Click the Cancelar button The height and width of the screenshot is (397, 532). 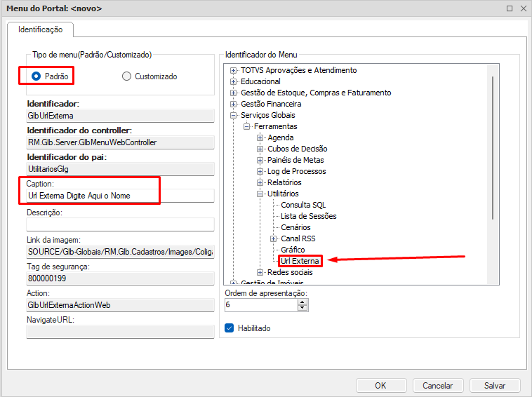438,386
